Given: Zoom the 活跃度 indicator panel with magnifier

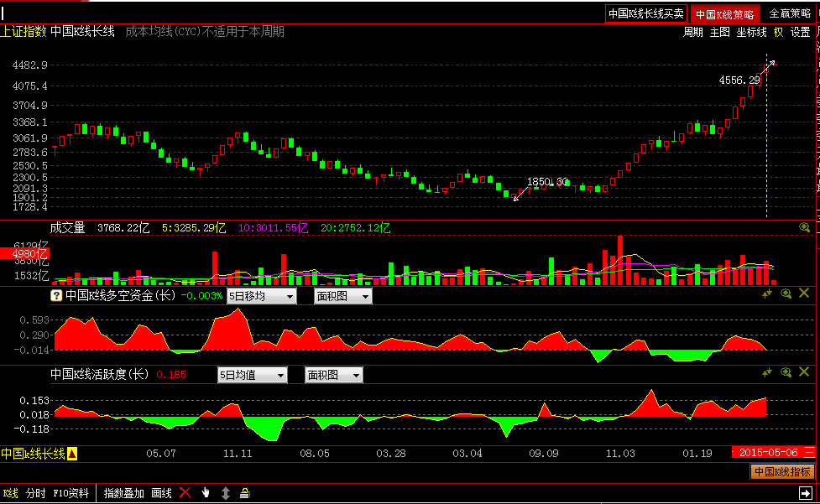Looking at the screenshot, I should click(786, 372).
